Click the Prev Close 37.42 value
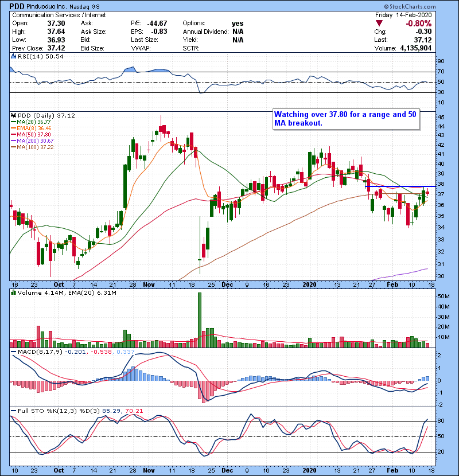 click(x=56, y=48)
